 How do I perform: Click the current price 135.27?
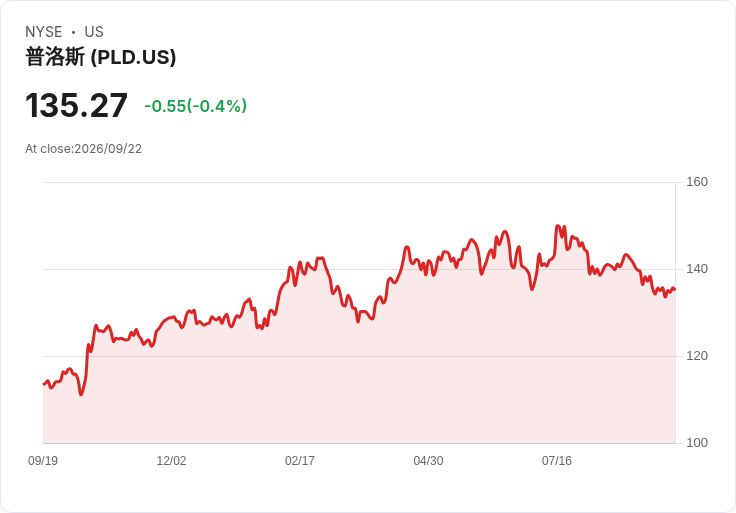point(77,105)
